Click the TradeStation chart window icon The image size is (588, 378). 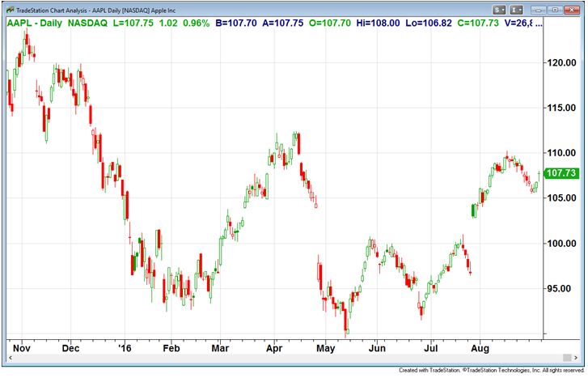(11, 11)
